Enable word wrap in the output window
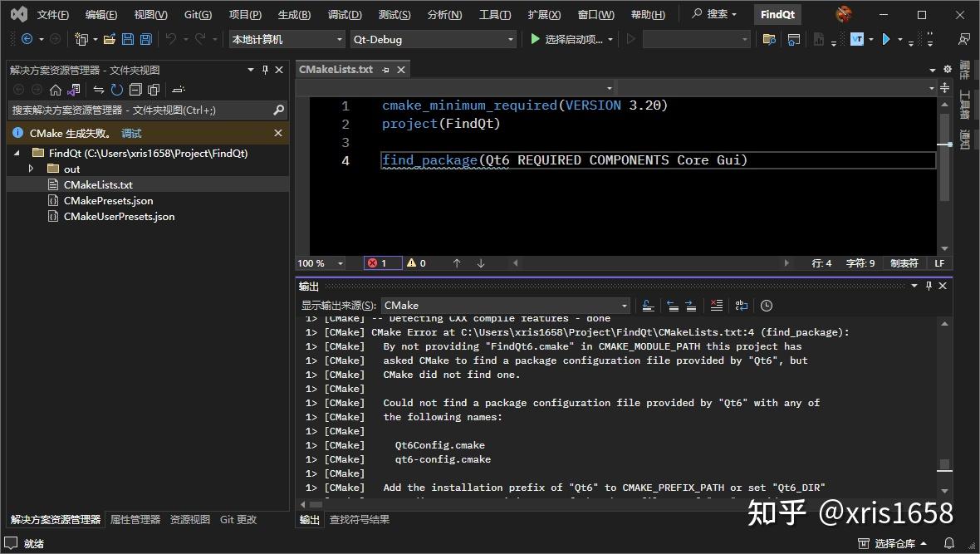 coord(741,305)
